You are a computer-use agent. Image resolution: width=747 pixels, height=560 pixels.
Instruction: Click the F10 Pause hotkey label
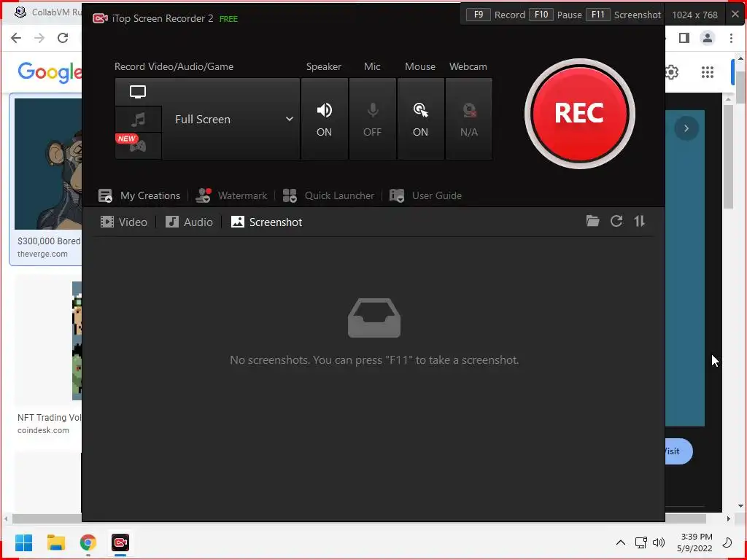coord(555,15)
